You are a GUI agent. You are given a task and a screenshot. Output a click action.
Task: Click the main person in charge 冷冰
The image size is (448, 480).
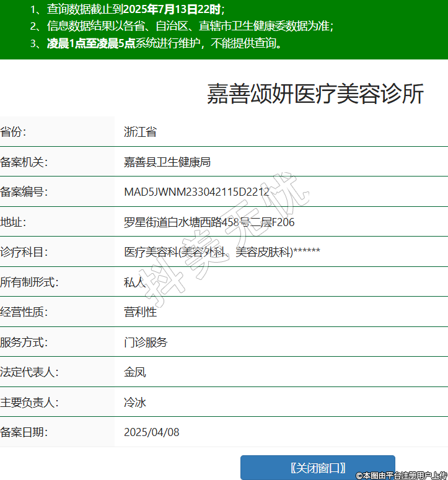[x=134, y=403]
